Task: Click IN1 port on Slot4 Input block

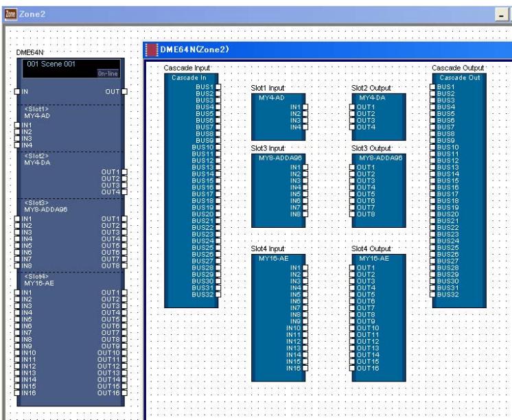Action: coord(305,268)
